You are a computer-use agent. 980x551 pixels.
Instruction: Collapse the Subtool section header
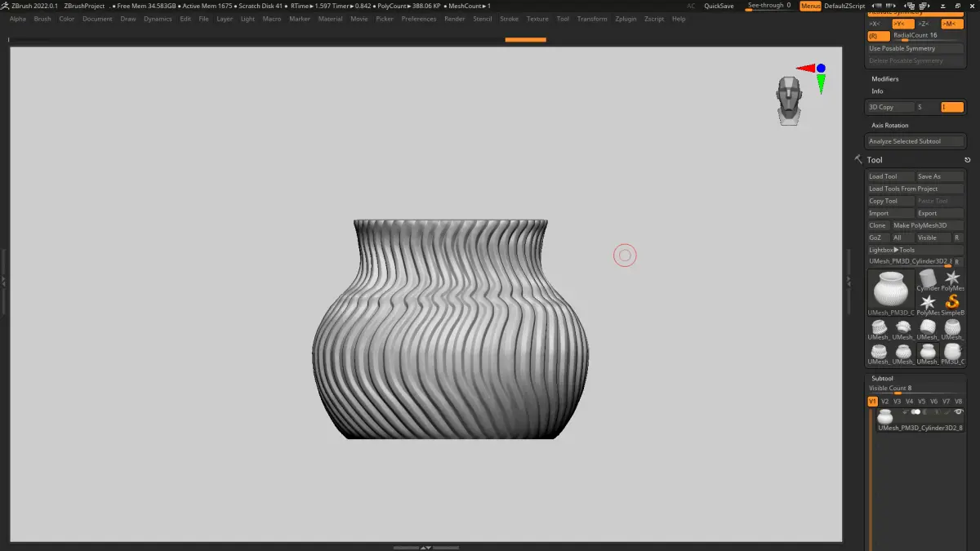pos(882,379)
